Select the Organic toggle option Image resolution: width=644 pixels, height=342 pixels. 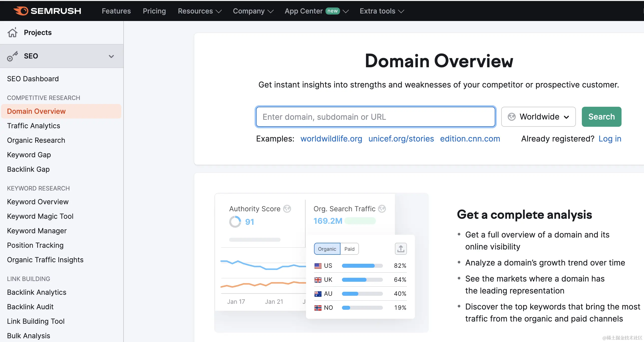327,249
